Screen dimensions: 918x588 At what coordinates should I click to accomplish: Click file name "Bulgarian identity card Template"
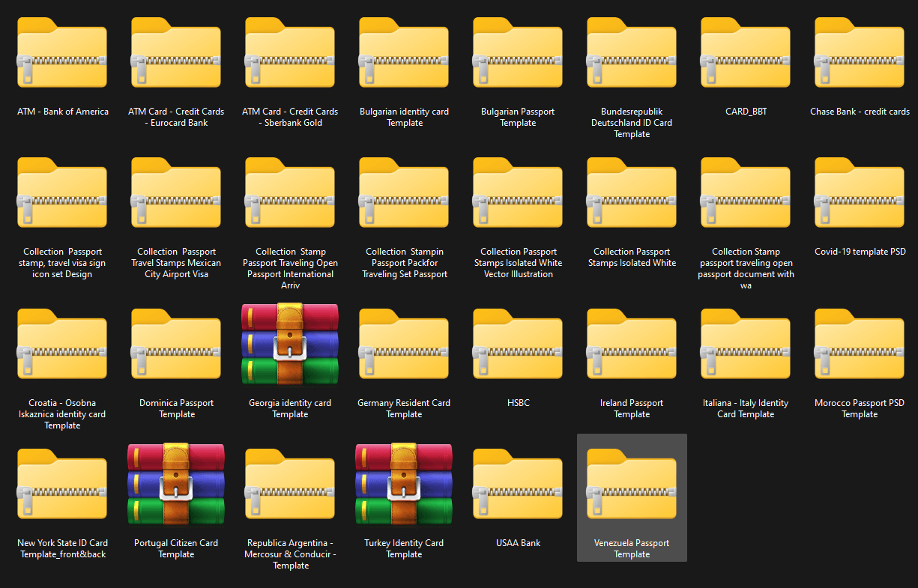(404, 117)
